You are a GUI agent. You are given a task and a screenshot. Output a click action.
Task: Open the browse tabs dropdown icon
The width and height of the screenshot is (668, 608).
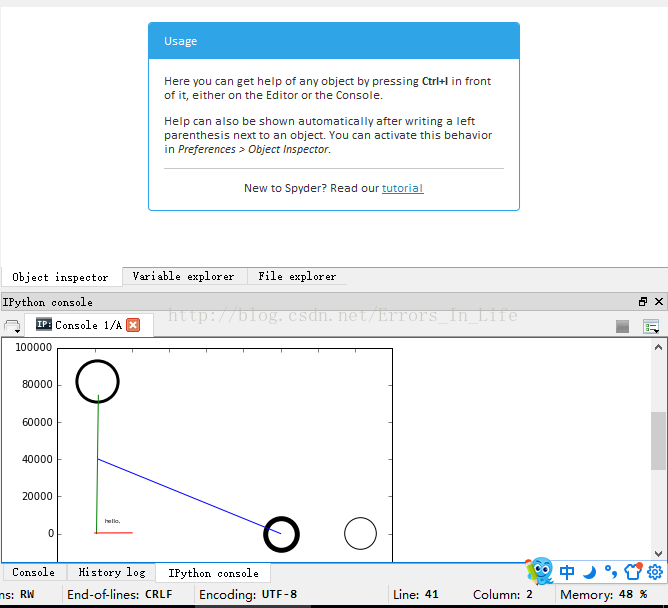click(x=12, y=326)
